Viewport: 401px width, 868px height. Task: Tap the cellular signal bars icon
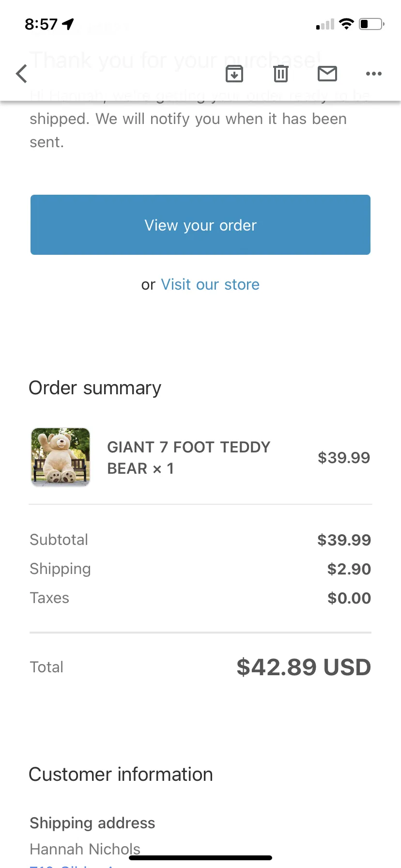pyautogui.click(x=325, y=24)
